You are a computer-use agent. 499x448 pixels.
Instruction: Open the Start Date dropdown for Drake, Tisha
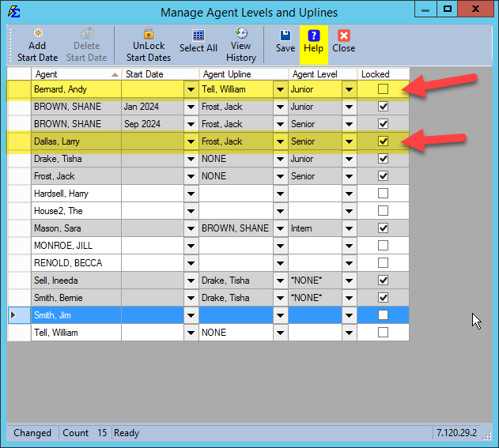coord(191,159)
